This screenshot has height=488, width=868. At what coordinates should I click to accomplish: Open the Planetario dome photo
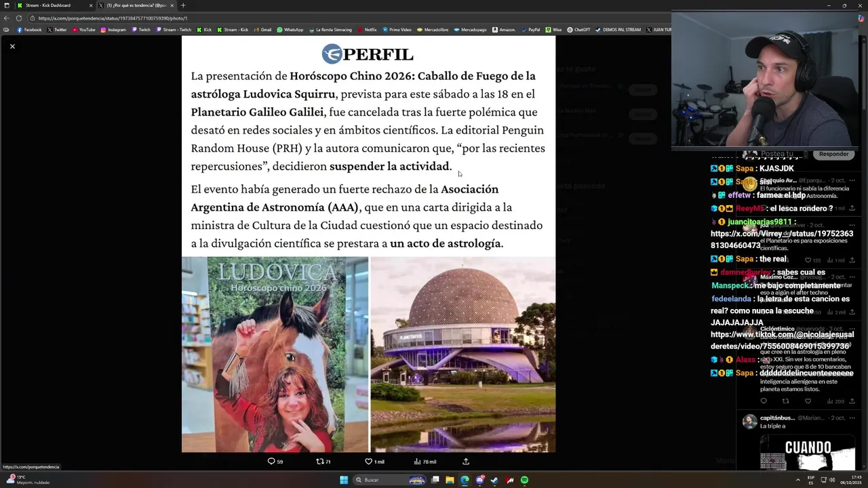click(463, 354)
